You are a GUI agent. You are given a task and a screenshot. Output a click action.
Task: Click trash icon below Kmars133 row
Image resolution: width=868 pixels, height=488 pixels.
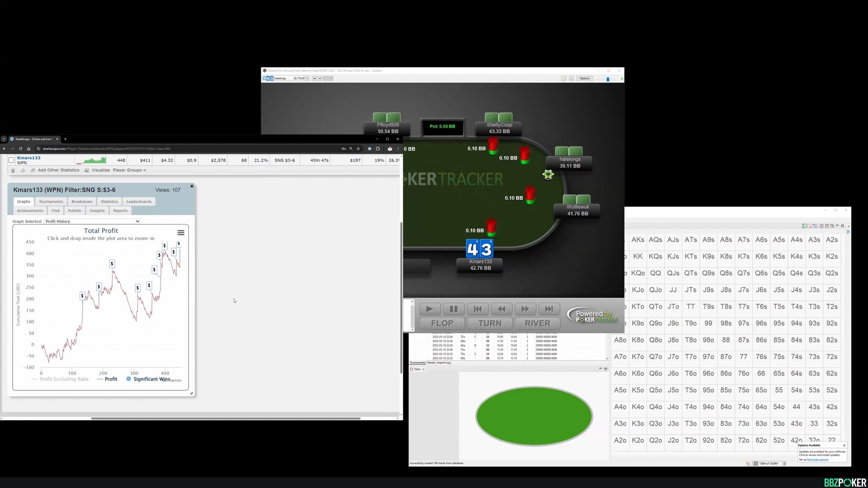coord(13,170)
